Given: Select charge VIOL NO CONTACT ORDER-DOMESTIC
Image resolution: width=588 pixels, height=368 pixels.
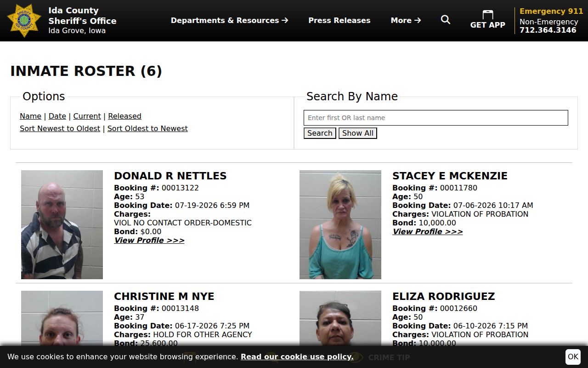Looking at the screenshot, I should click(x=183, y=223).
